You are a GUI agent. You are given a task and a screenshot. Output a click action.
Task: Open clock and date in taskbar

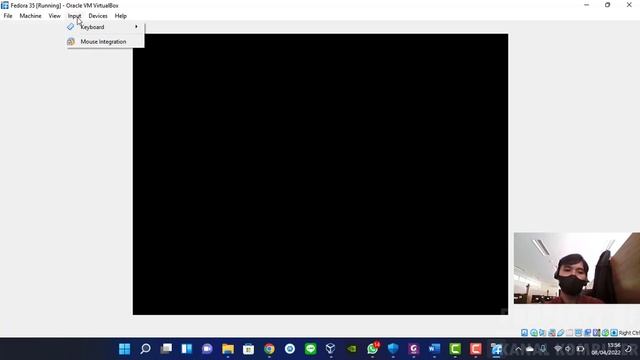606,349
